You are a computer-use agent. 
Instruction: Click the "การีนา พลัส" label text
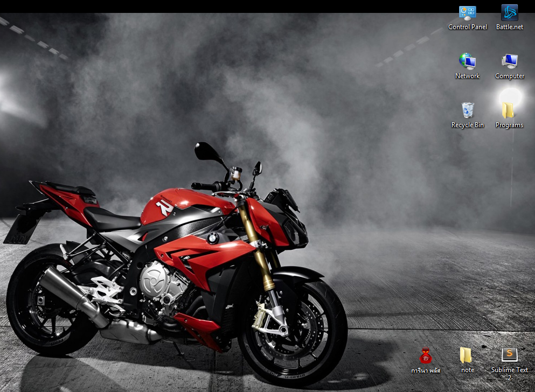coord(426,370)
